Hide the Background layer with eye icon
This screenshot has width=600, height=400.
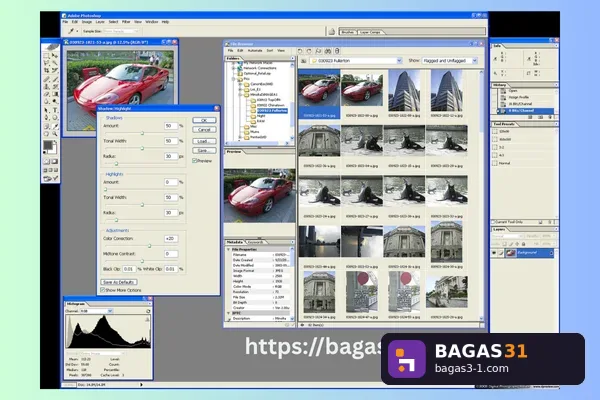tap(494, 253)
